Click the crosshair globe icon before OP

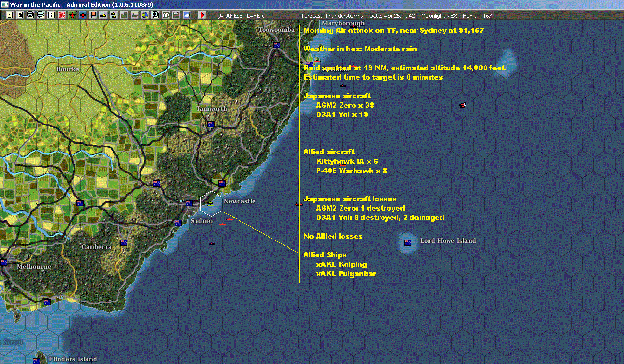coord(155,15)
